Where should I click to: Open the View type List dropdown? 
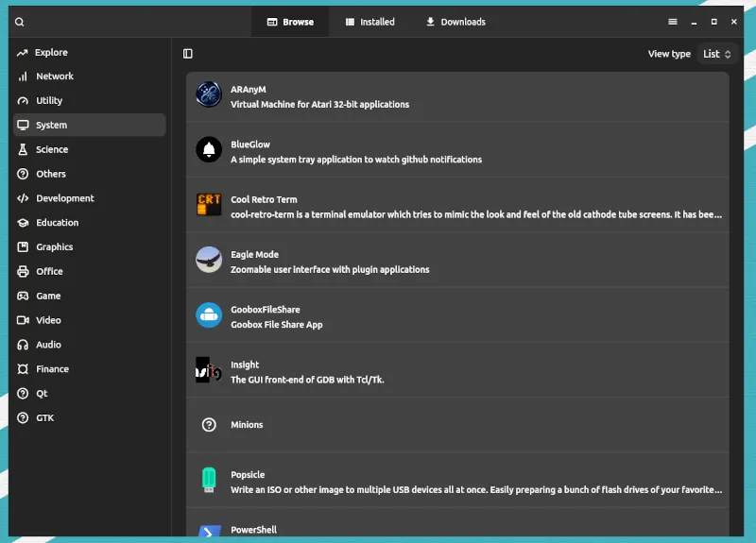point(717,54)
